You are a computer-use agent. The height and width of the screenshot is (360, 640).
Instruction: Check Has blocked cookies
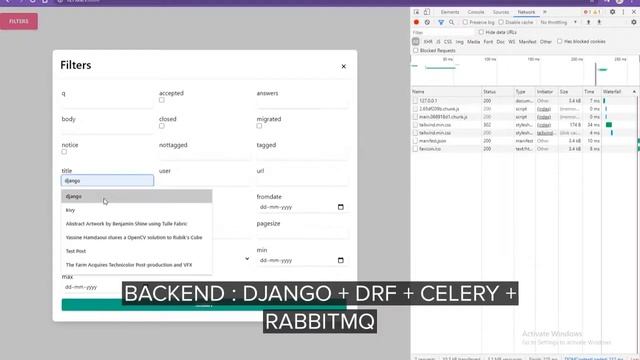click(560, 41)
